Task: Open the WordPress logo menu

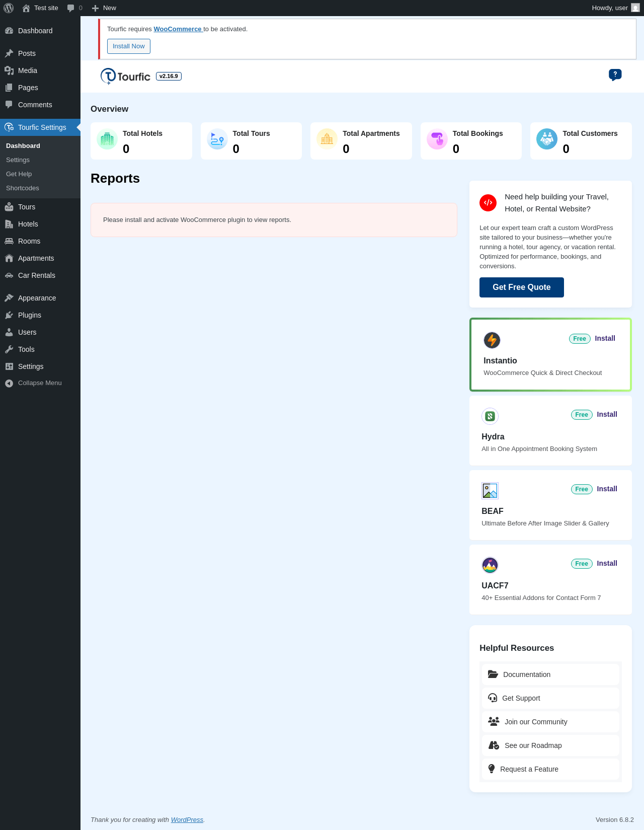Action: [x=9, y=8]
